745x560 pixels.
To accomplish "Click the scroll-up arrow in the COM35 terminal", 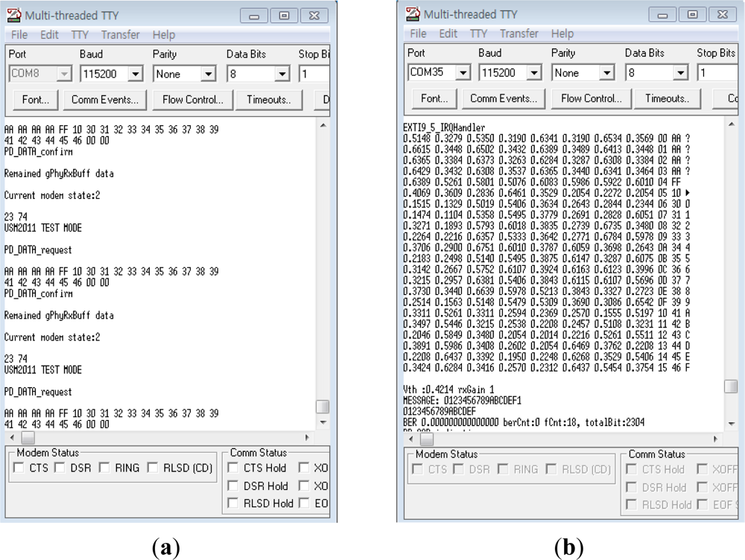I will tap(731, 124).
